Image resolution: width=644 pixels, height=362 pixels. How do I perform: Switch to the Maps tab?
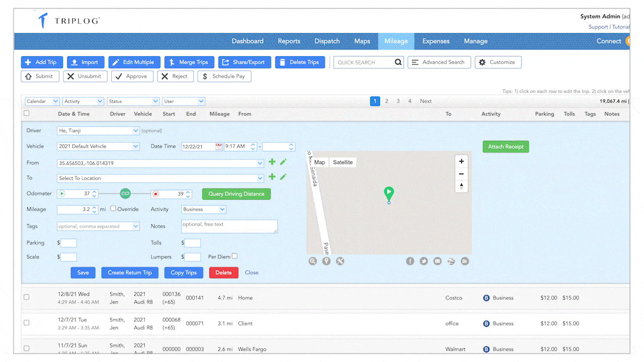[x=362, y=41]
